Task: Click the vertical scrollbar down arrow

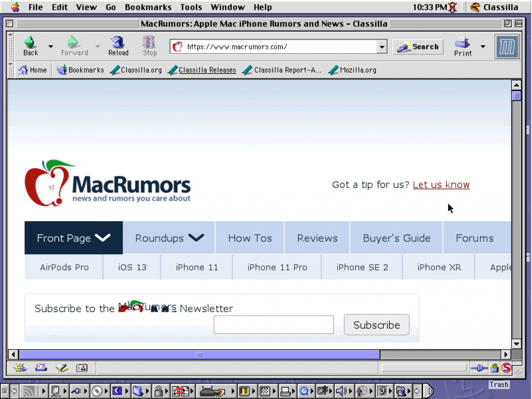Action: pos(516,344)
